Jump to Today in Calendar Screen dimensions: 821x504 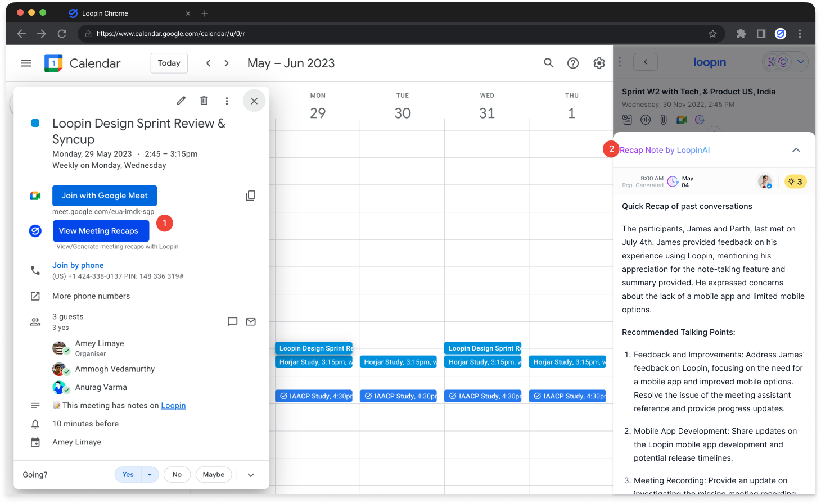[169, 63]
